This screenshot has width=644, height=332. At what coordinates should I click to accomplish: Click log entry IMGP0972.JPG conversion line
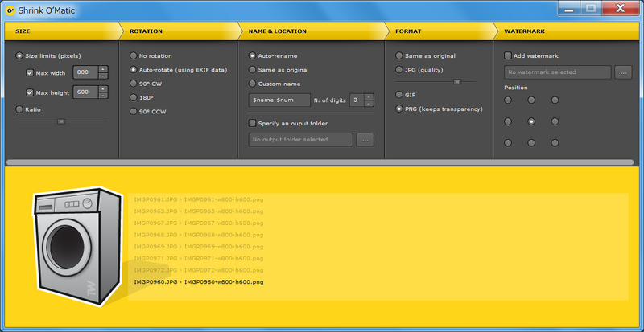point(199,270)
